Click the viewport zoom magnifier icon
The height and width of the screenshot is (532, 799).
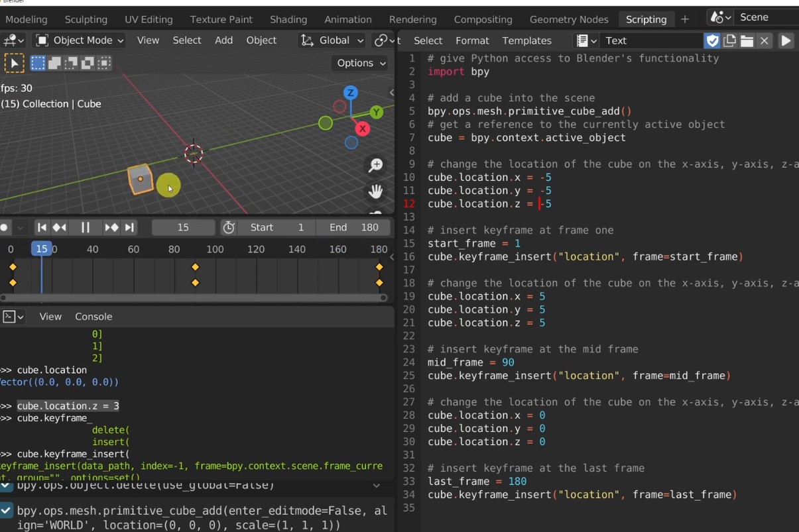pyautogui.click(x=376, y=166)
